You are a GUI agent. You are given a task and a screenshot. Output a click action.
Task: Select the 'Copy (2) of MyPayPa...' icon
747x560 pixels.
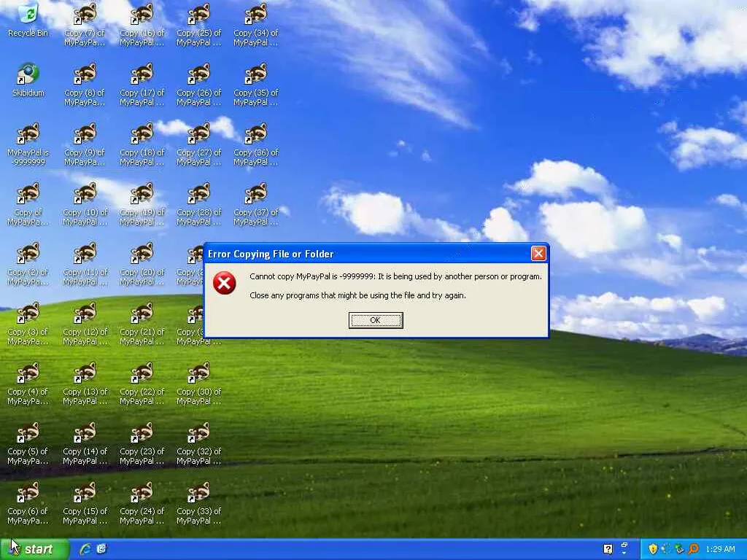pyautogui.click(x=28, y=264)
